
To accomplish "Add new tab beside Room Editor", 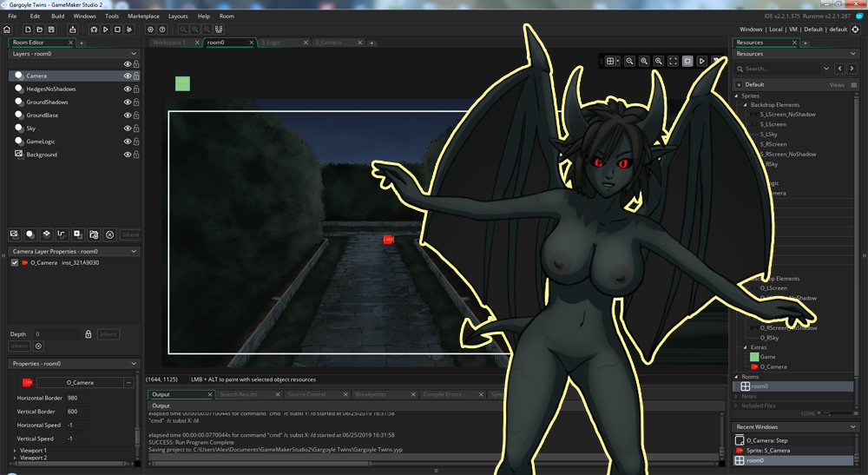I will coord(82,43).
